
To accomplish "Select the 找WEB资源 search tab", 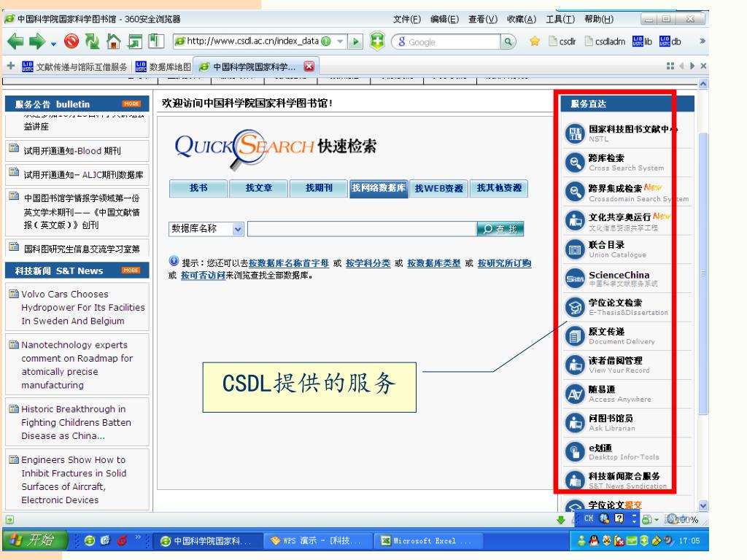I will pyautogui.click(x=438, y=188).
